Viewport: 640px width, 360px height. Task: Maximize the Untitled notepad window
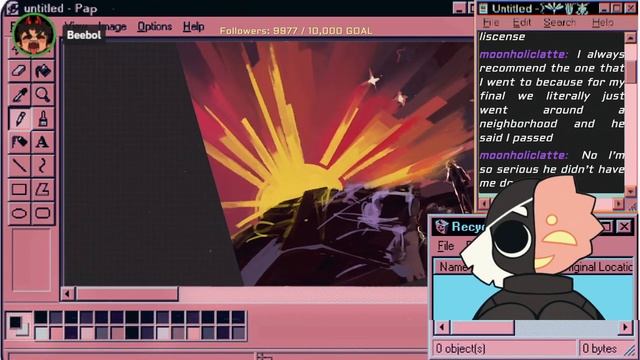coord(617,8)
